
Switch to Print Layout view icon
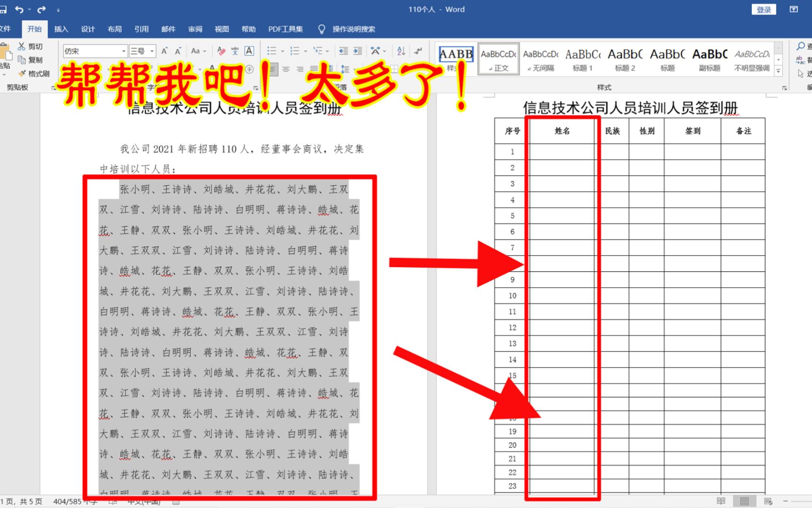click(x=744, y=501)
